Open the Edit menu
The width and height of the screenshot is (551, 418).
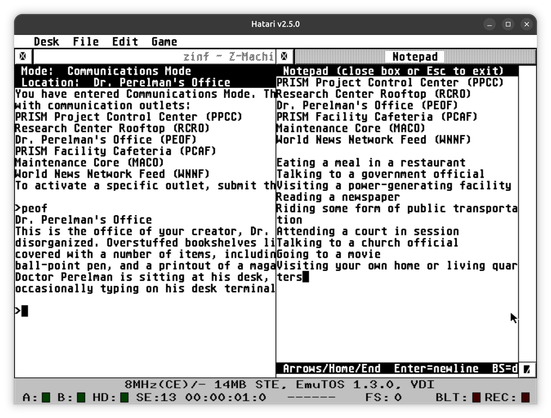coord(125,41)
